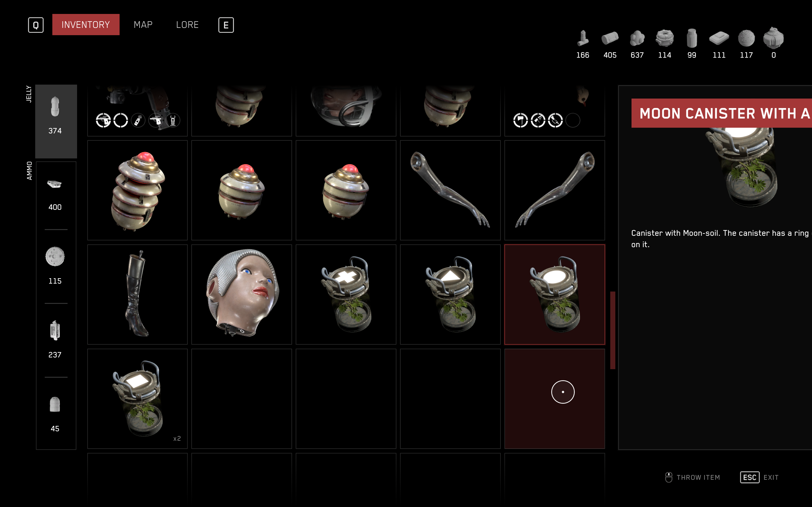Screen dimensions: 812x507
Task: Select the Jelly capsule icon showing 374
Action: click(x=55, y=107)
